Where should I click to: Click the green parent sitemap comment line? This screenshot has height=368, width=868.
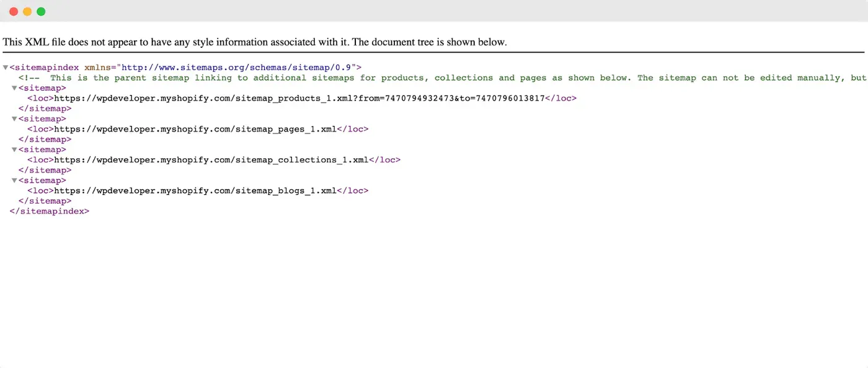point(443,78)
